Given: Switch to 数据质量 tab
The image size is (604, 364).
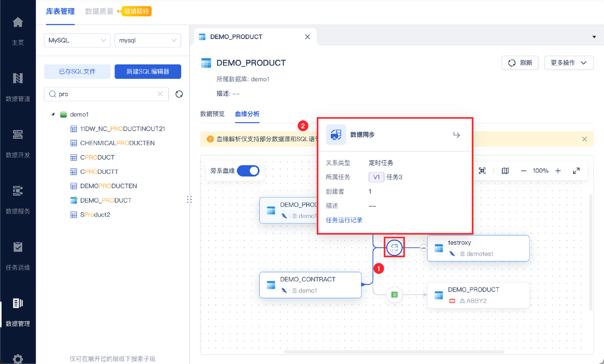Looking at the screenshot, I should [x=99, y=11].
